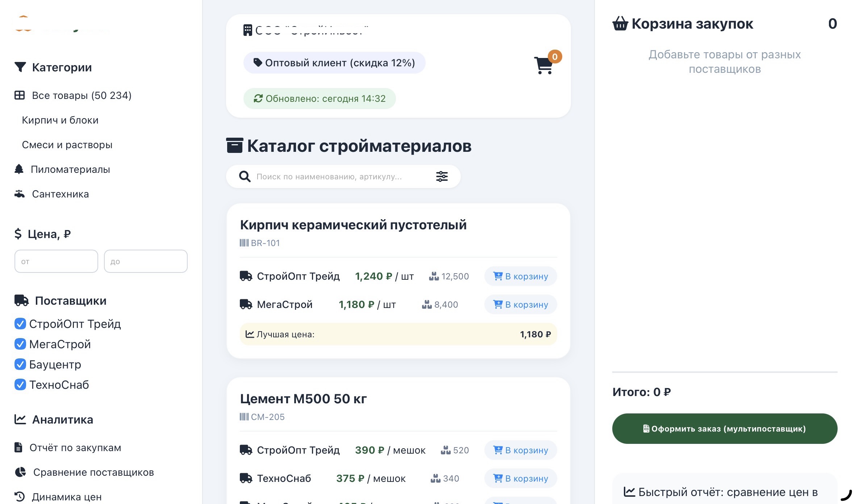Switch to Сравнение поставщиков section
855x504 pixels.
point(93,472)
